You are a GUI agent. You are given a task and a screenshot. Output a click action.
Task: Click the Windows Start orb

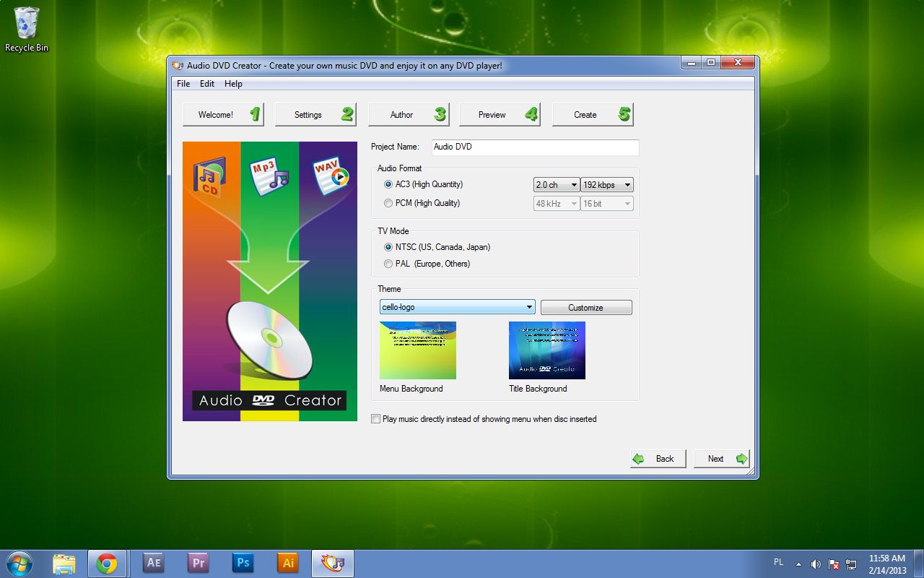pos(19,563)
